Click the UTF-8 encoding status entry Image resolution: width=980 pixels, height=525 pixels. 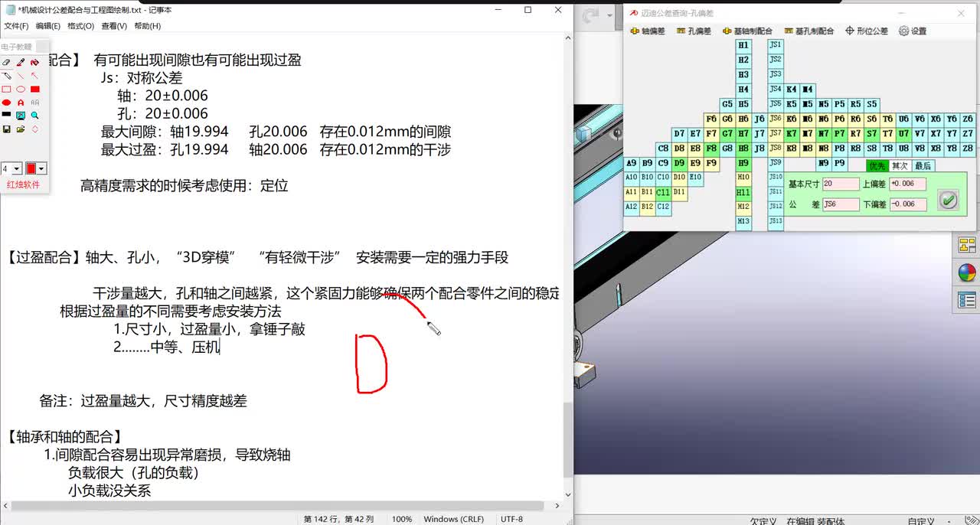[x=511, y=519]
